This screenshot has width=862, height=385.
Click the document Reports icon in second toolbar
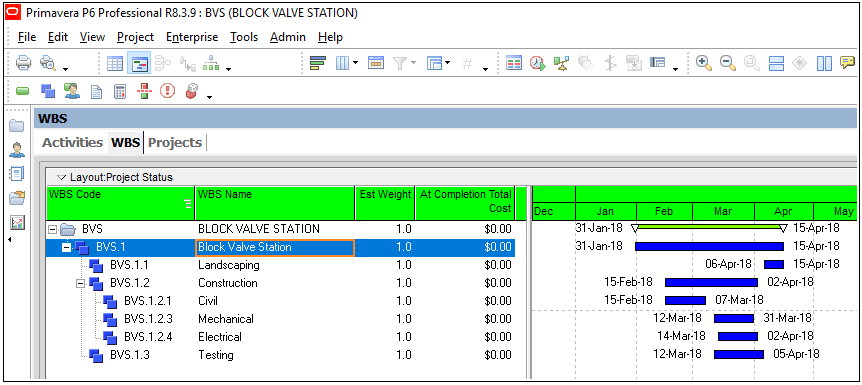[x=96, y=92]
